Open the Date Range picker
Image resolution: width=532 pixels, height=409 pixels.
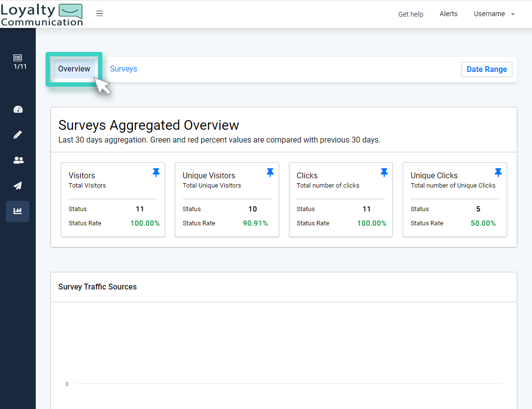[486, 69]
